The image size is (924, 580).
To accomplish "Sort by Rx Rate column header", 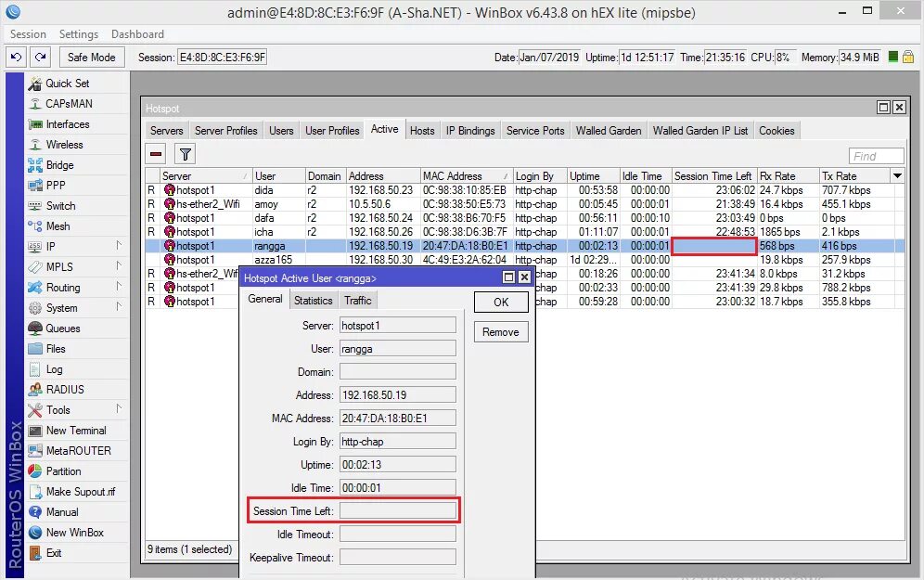I will tap(789, 175).
